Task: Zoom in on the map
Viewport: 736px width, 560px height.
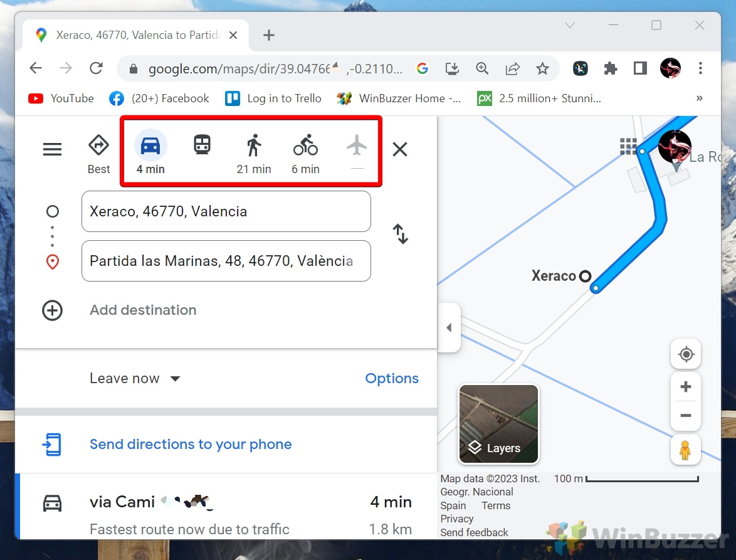Action: coord(686,387)
